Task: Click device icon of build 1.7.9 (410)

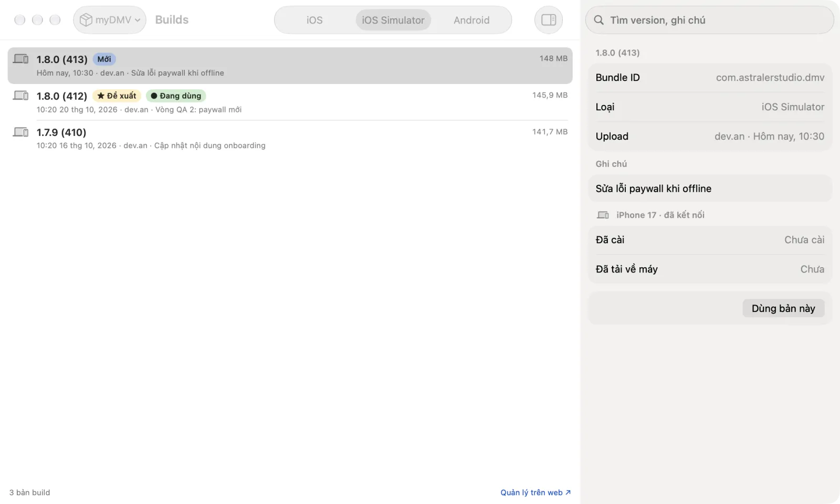Action: coord(21,132)
